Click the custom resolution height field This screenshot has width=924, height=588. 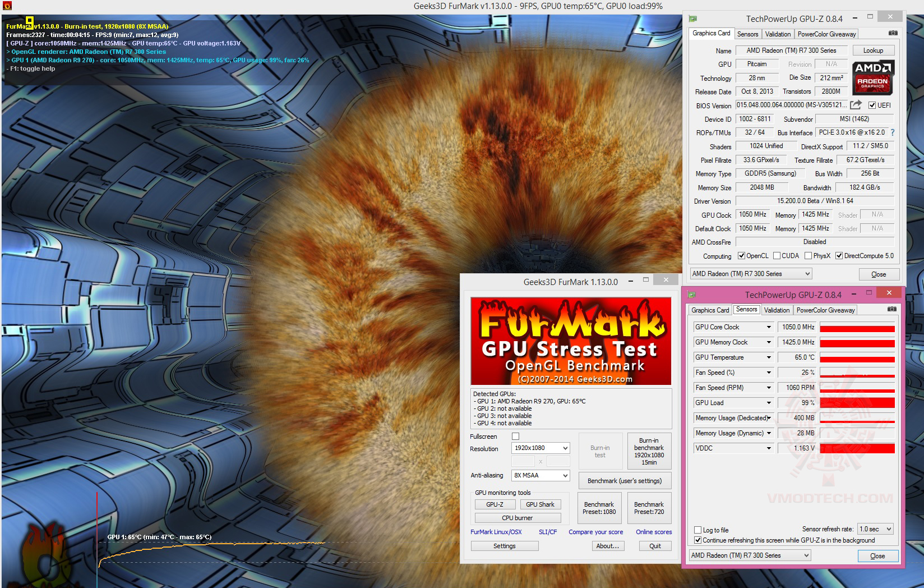[558, 461]
